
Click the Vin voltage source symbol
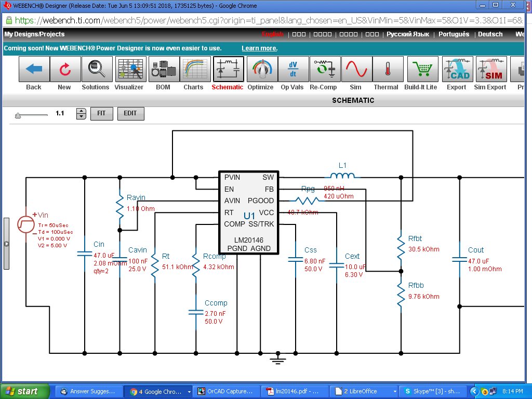(26, 224)
